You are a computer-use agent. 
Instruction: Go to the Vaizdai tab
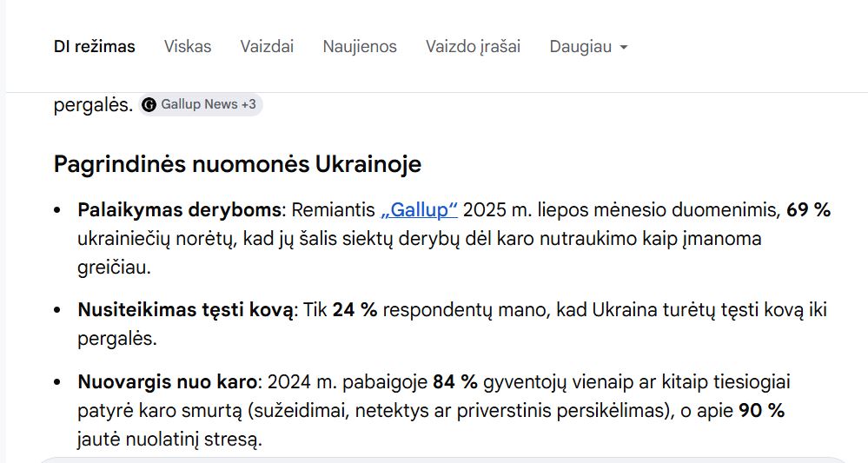tap(267, 47)
